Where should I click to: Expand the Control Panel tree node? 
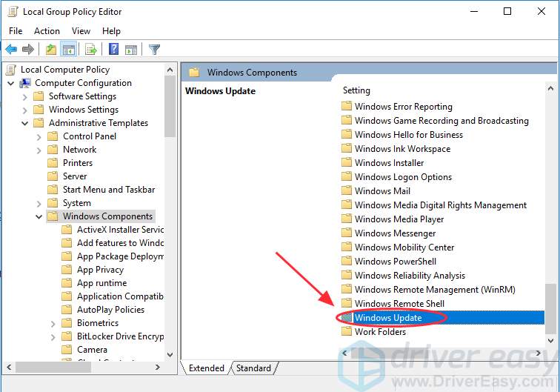39,136
